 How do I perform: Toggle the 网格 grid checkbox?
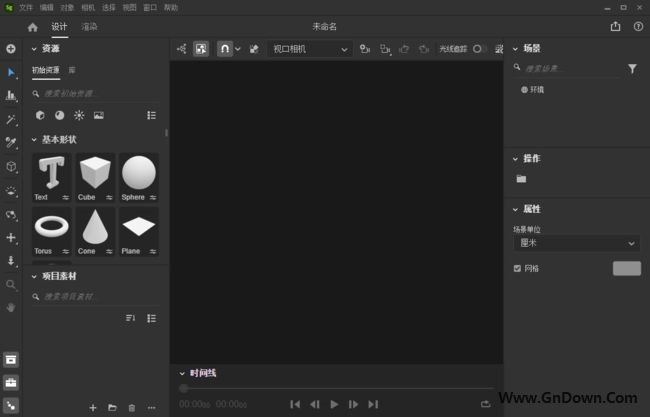pos(517,269)
